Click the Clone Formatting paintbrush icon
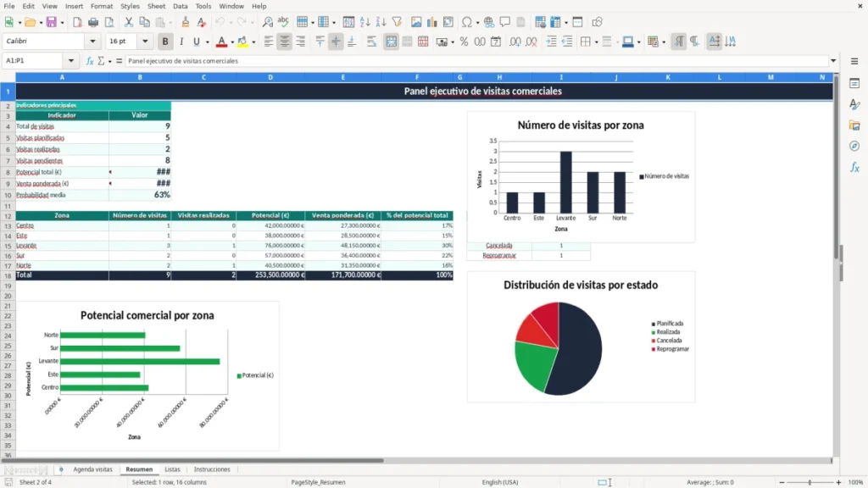The height and width of the screenshot is (488, 868). [x=186, y=22]
